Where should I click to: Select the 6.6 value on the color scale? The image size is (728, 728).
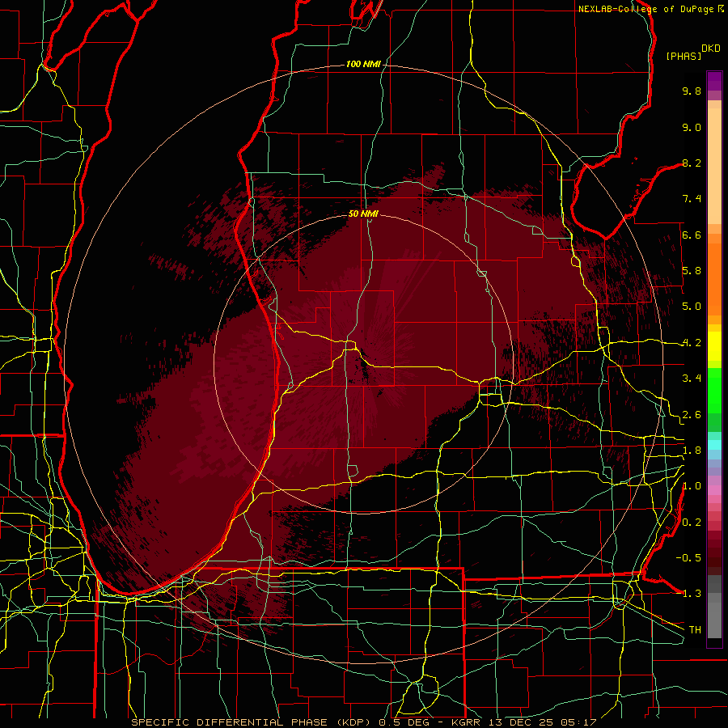point(692,235)
